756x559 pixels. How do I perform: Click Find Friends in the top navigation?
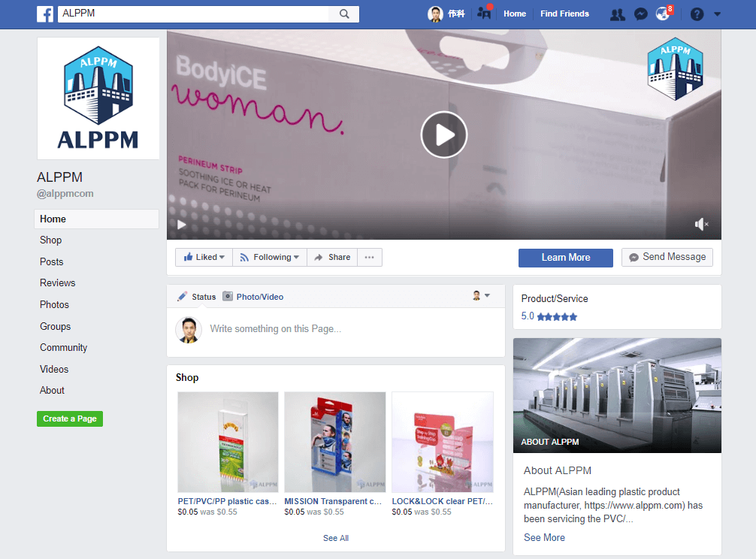(x=564, y=14)
